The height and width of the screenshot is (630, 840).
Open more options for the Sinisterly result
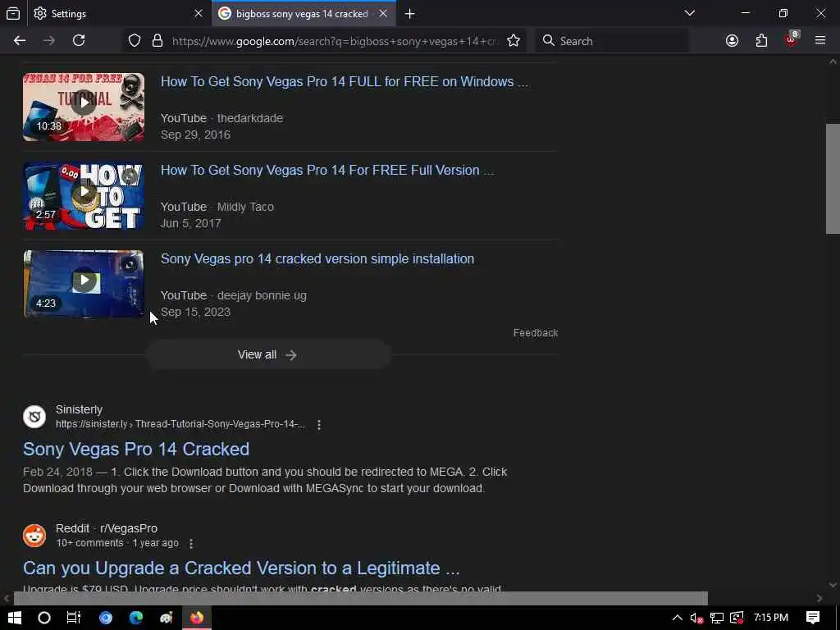pos(319,425)
